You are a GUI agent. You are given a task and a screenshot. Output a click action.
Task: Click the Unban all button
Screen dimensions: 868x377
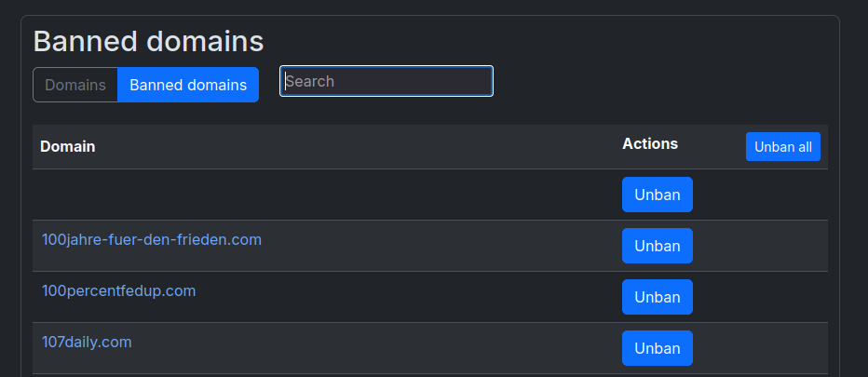tap(782, 147)
